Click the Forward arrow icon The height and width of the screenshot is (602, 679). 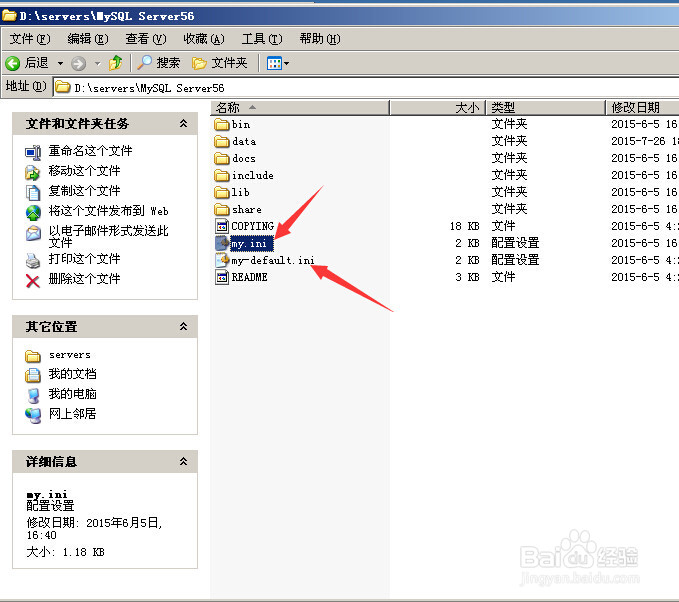[x=78, y=64]
